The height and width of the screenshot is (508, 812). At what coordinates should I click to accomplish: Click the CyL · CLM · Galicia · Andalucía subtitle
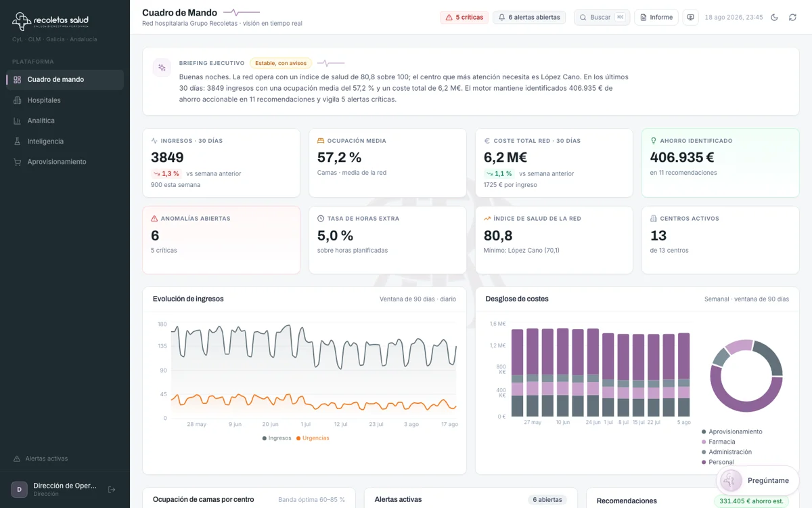click(x=55, y=39)
